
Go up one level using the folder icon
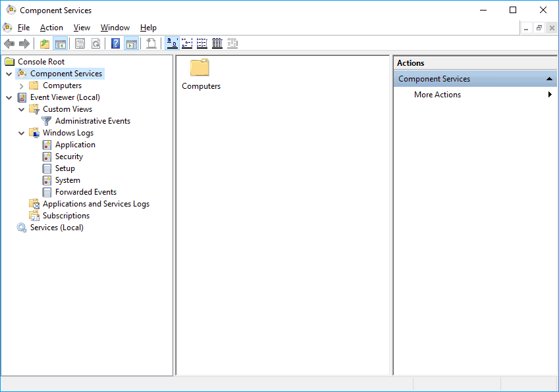45,44
